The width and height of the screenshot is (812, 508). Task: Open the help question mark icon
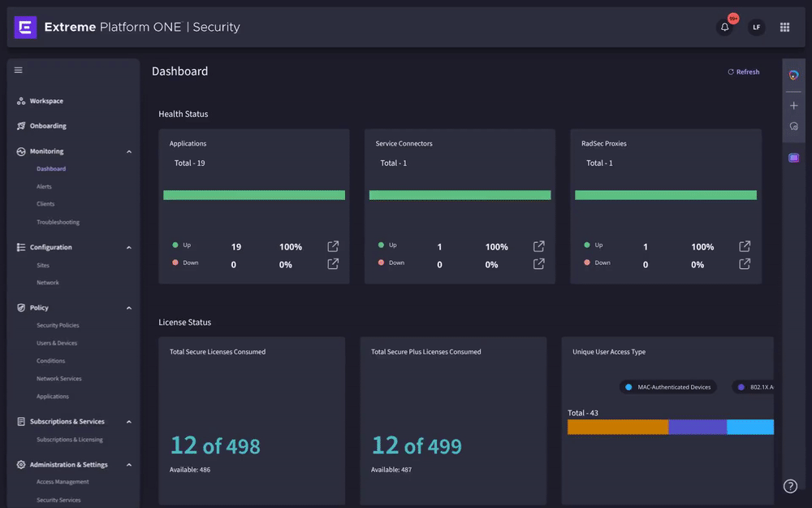click(789, 485)
